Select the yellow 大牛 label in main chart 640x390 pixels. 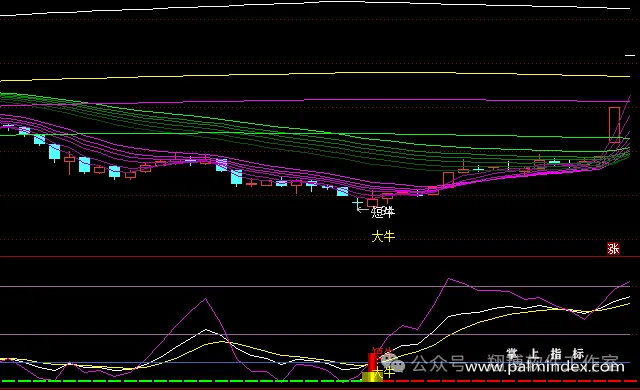[x=383, y=236]
